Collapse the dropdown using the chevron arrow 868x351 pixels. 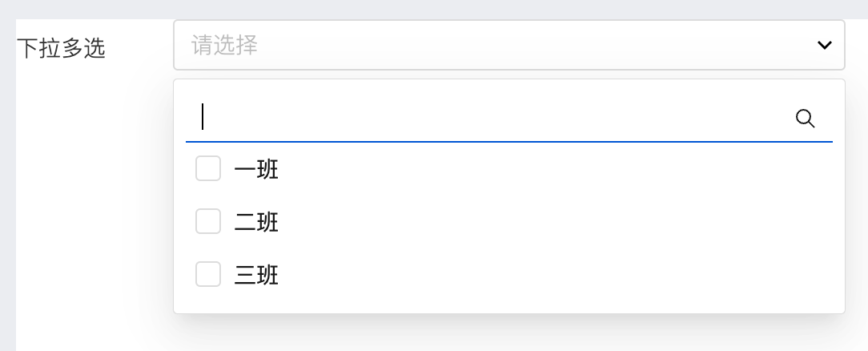[824, 46]
